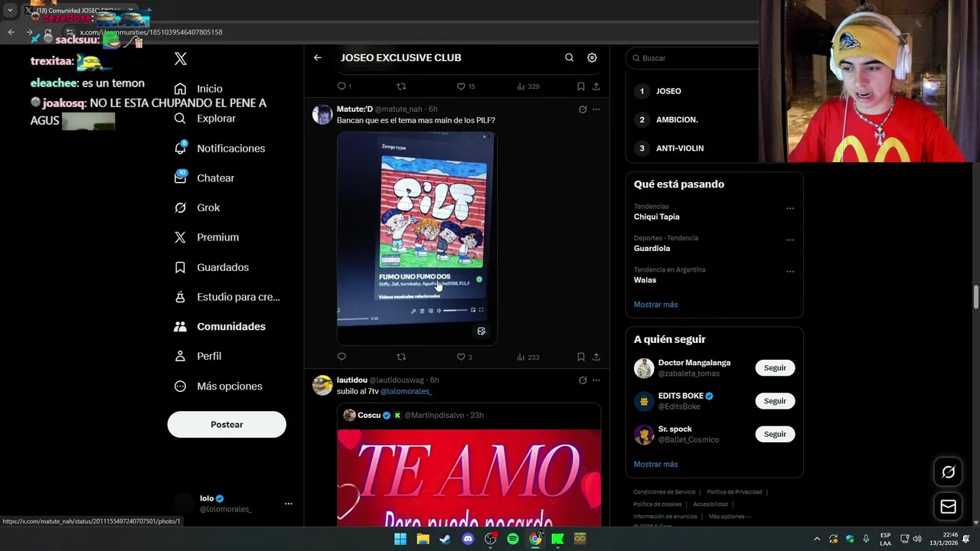Open Spotify from taskbar
980x551 pixels.
click(513, 539)
